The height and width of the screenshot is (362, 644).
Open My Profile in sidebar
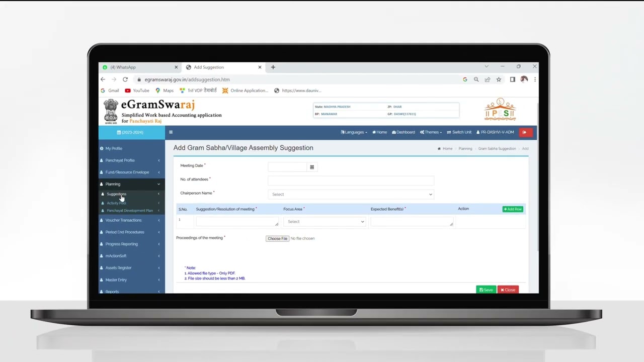(x=131, y=148)
